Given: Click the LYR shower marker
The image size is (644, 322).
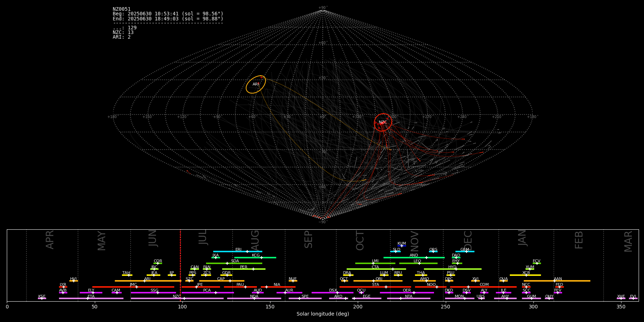Looking at the screenshot, I should (63, 287).
